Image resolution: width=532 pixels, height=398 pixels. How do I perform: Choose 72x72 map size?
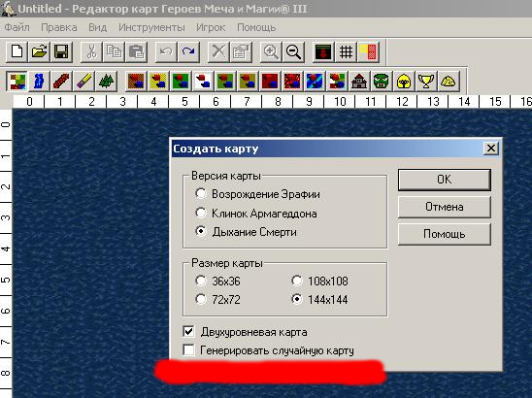[217, 300]
